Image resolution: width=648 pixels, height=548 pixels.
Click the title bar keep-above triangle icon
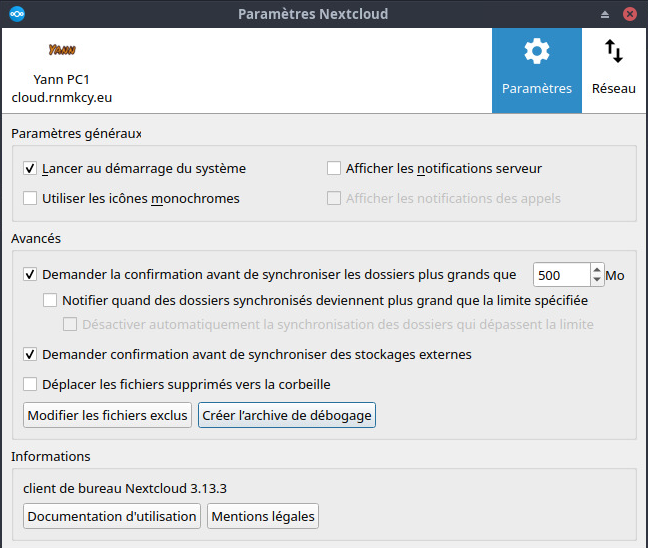tap(605, 14)
